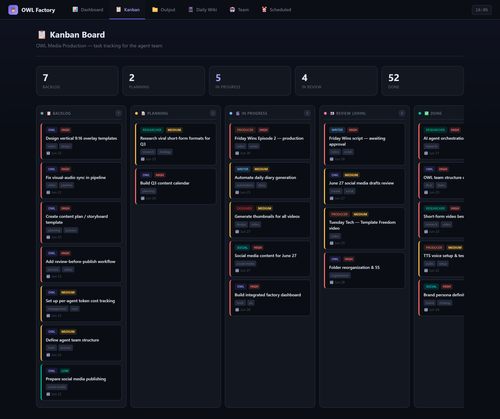The image size is (500, 419).
Task: Click calendar icon on Build integrated factory dashboard card
Action: click(x=237, y=310)
